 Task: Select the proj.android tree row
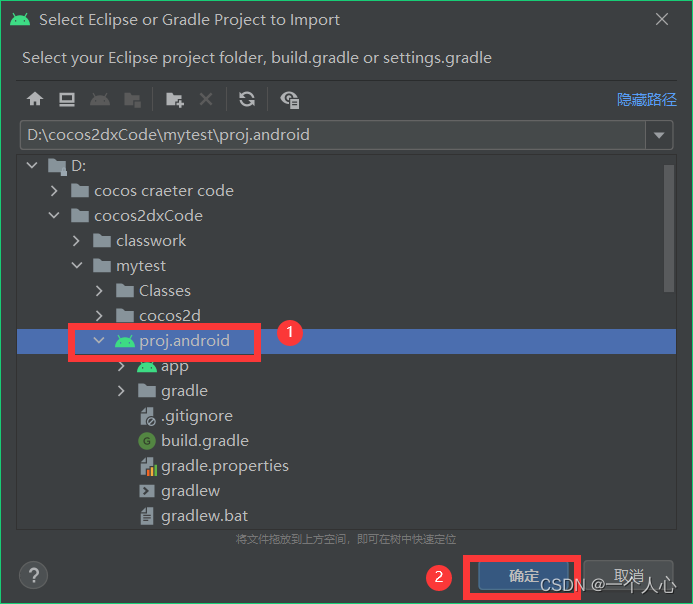tap(346, 341)
